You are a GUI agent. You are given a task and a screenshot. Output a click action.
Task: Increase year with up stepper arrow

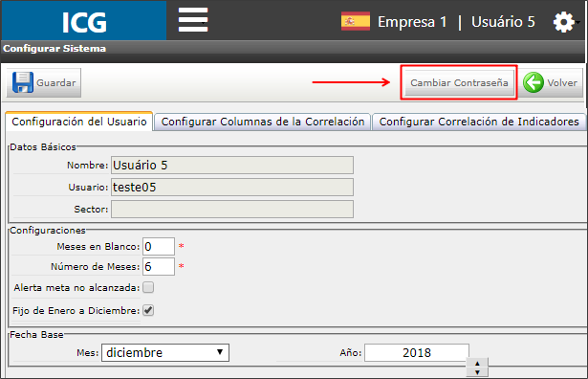[477, 364]
